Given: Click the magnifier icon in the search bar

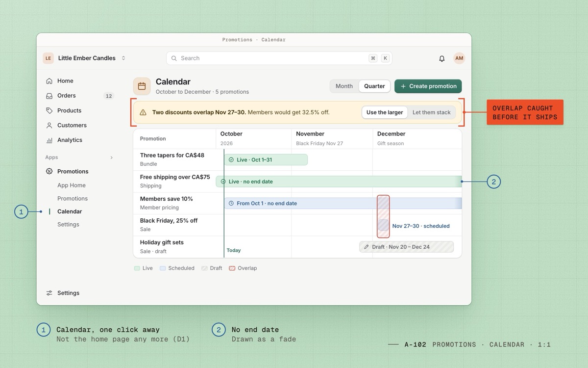Looking at the screenshot, I should [x=174, y=58].
